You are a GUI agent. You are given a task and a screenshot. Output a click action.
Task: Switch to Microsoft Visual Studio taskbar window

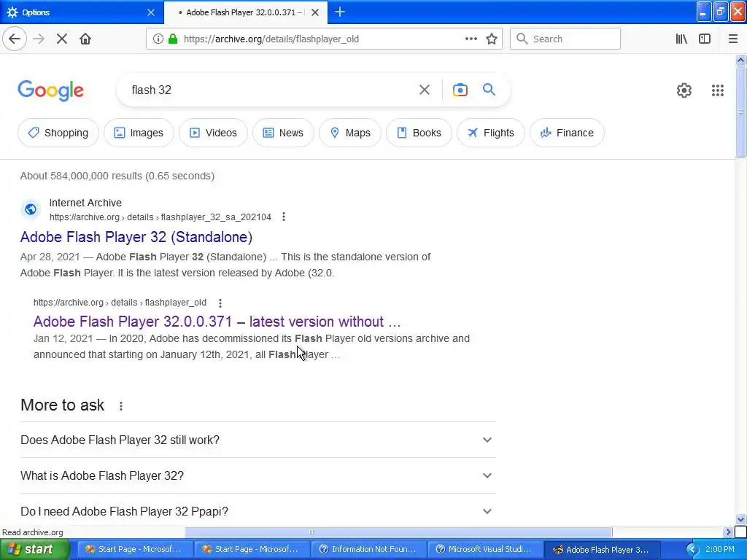click(x=485, y=549)
